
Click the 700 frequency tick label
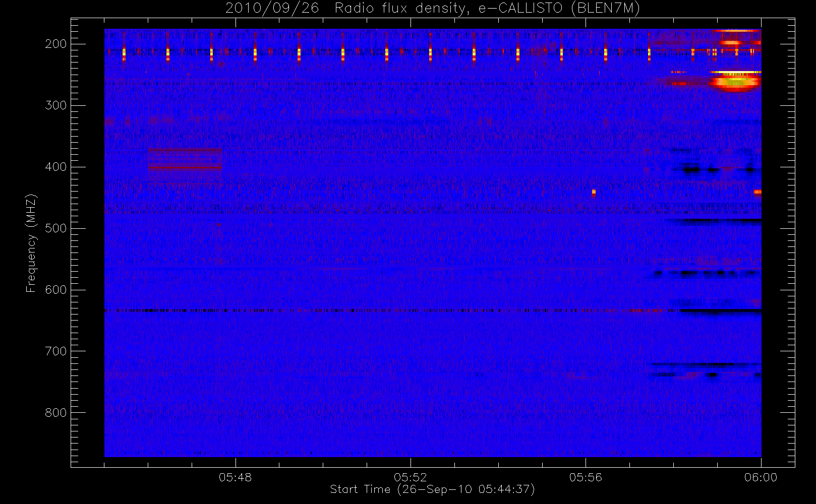click(56, 351)
